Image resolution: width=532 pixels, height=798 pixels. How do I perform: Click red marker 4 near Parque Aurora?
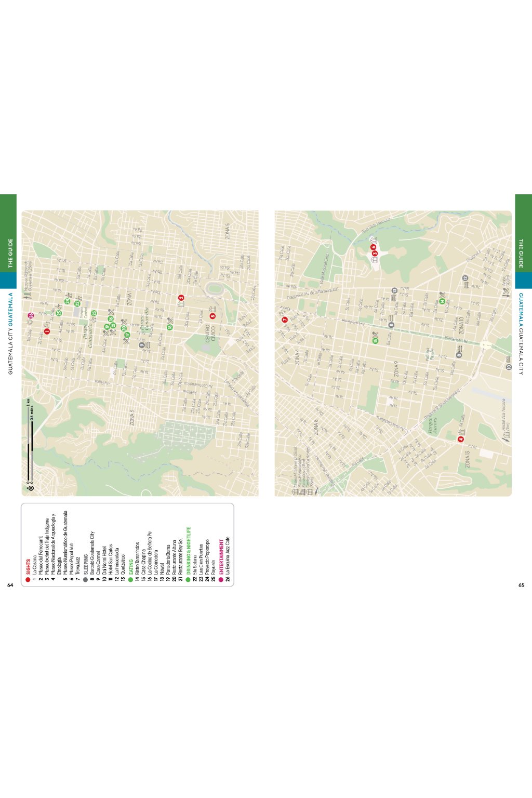click(x=460, y=440)
